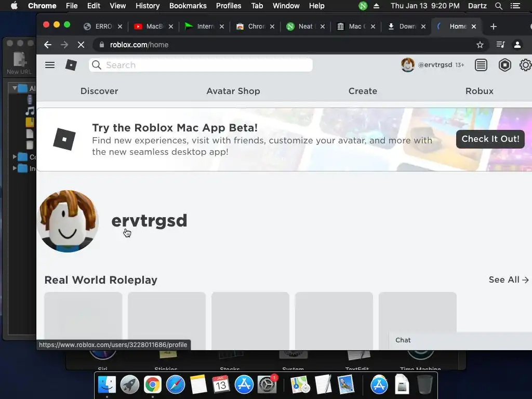This screenshot has height=399, width=532.
Task: Open the Bookmarks menu
Action: pyautogui.click(x=188, y=6)
